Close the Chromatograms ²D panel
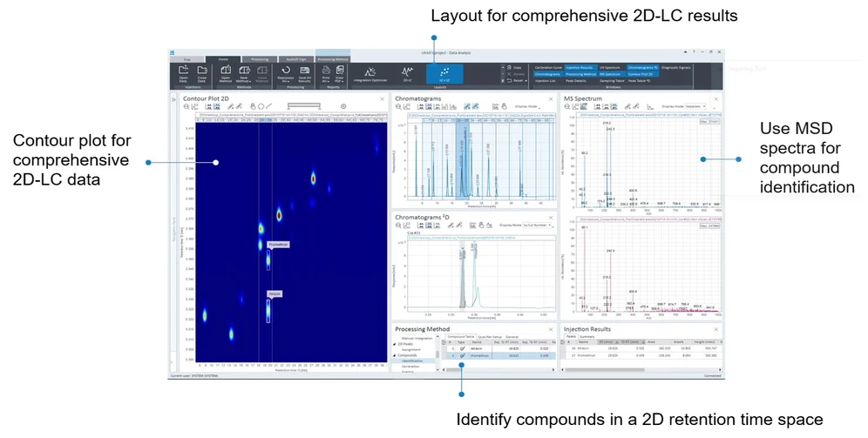This screenshot has width=868, height=438. [551, 218]
